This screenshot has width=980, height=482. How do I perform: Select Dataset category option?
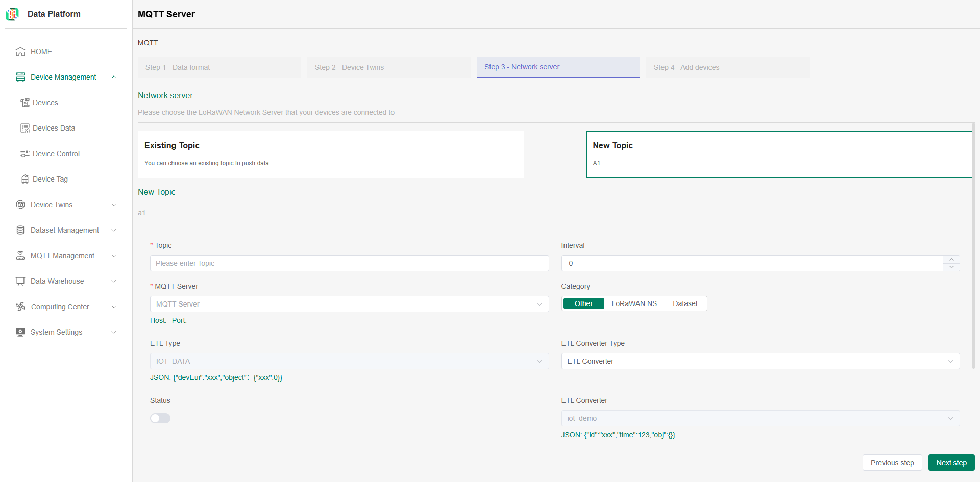pos(684,303)
